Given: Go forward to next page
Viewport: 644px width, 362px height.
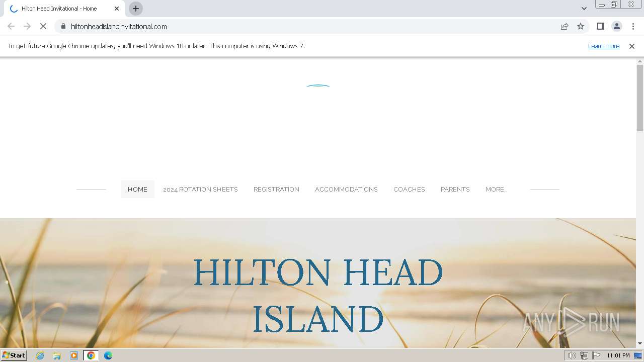Looking at the screenshot, I should [x=27, y=26].
